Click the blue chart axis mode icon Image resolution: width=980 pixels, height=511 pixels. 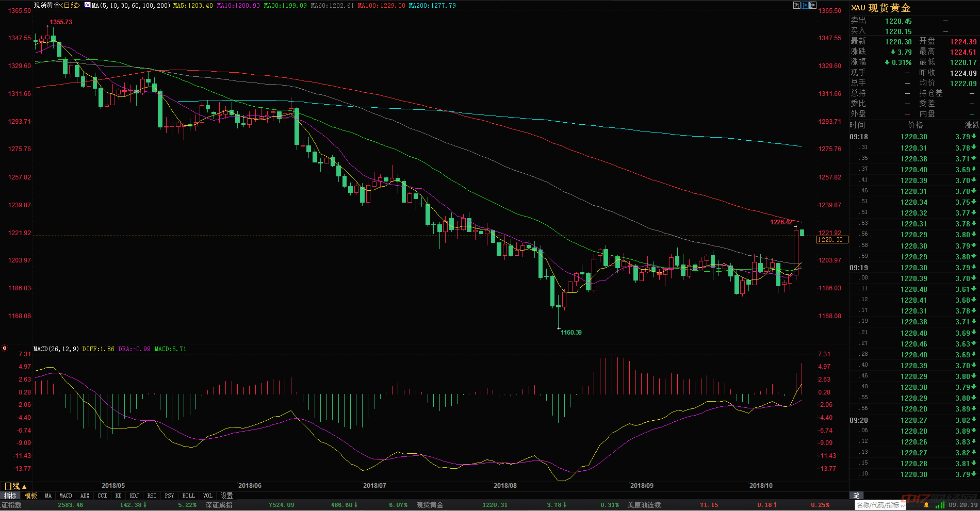805,5
